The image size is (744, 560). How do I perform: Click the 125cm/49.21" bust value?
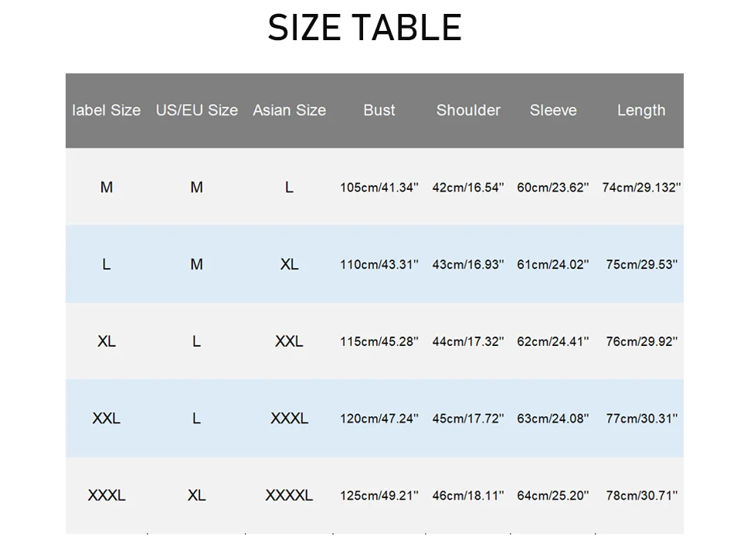click(x=379, y=495)
